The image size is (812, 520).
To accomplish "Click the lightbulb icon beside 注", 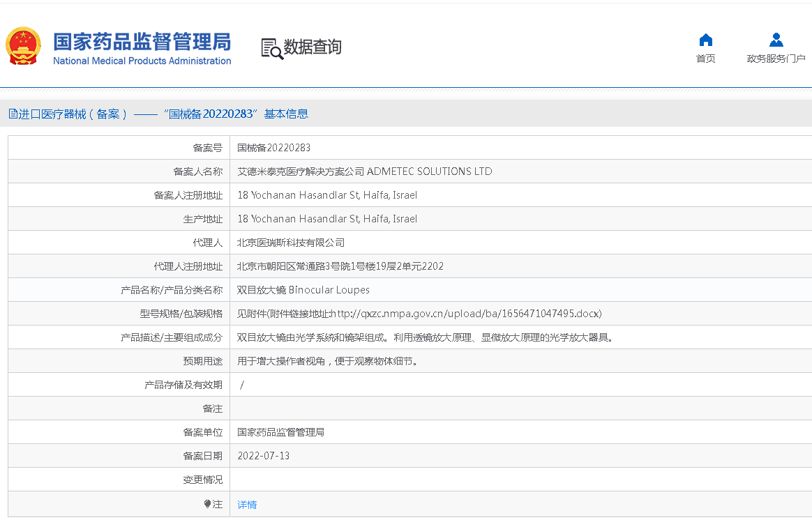I will pos(207,504).
